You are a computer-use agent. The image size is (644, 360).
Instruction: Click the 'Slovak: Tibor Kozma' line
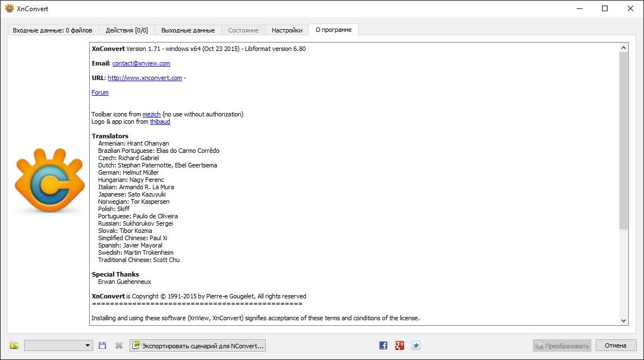(x=125, y=231)
